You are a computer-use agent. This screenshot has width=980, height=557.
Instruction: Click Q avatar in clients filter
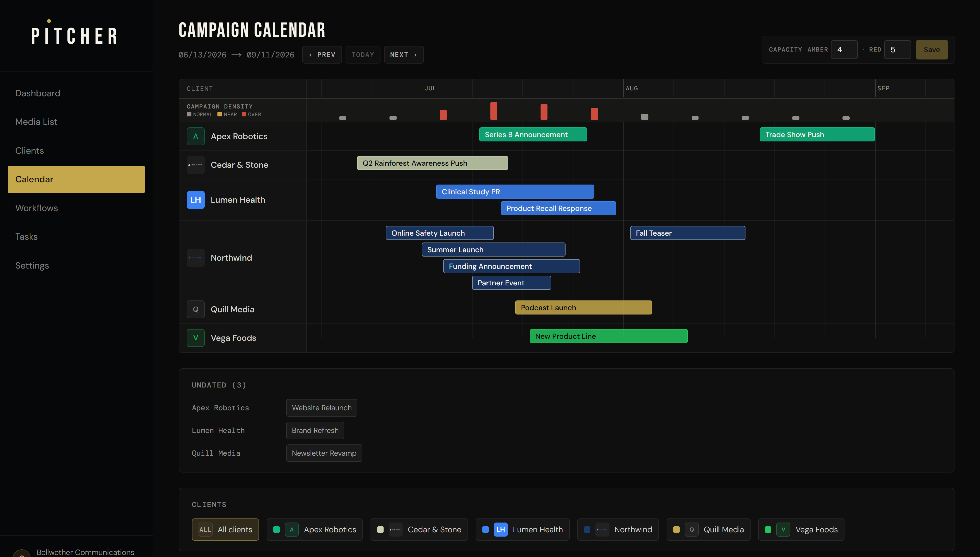(x=691, y=529)
